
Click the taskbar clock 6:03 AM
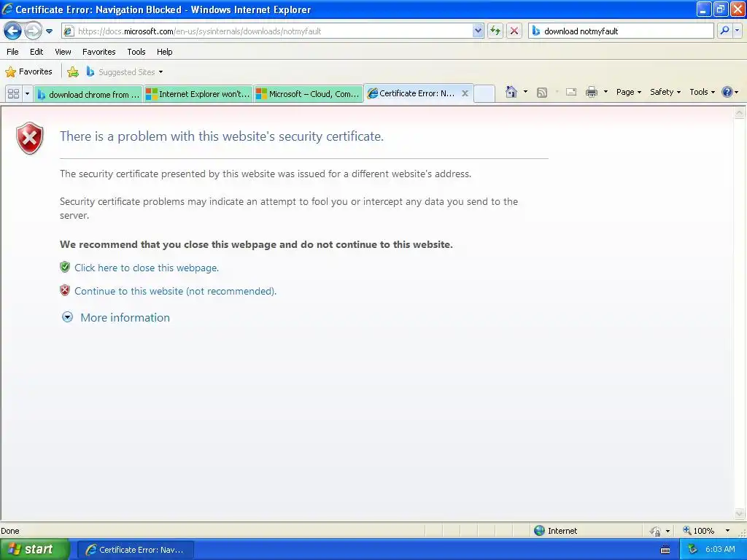click(x=720, y=550)
